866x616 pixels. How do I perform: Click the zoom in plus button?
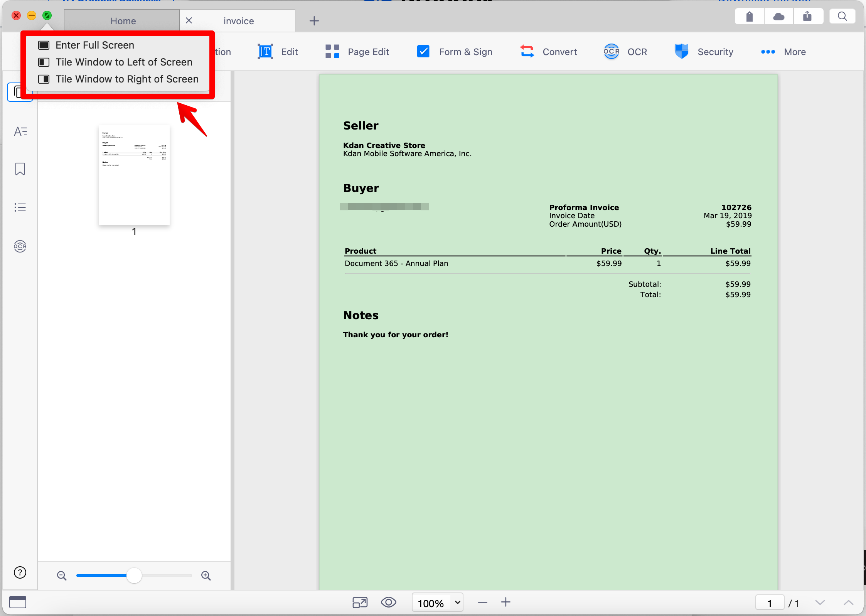pyautogui.click(x=506, y=603)
